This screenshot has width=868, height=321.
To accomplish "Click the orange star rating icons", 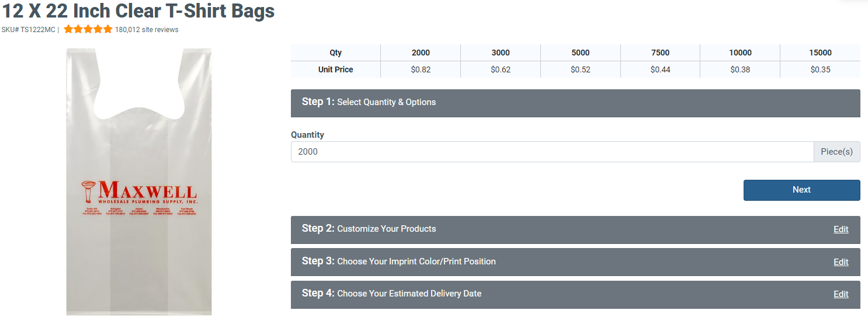I will click(88, 29).
